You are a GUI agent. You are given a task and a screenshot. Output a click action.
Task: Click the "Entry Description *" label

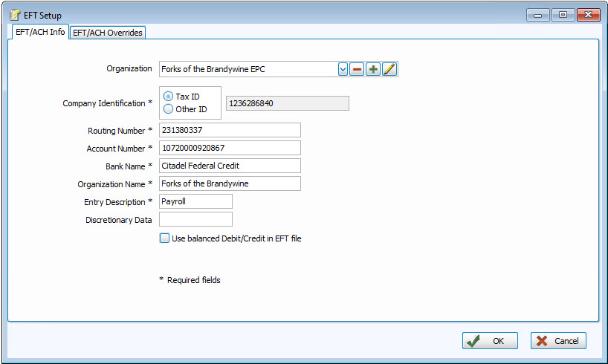point(118,202)
